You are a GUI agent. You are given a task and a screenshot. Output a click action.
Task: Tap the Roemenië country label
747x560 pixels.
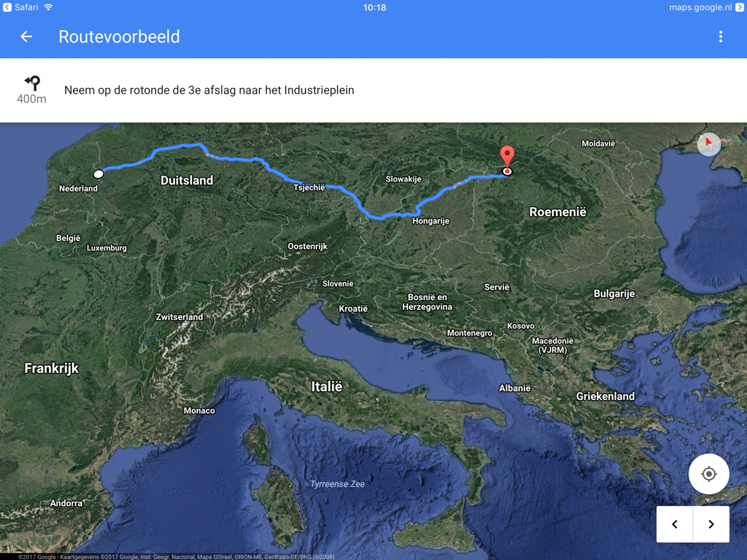click(557, 212)
